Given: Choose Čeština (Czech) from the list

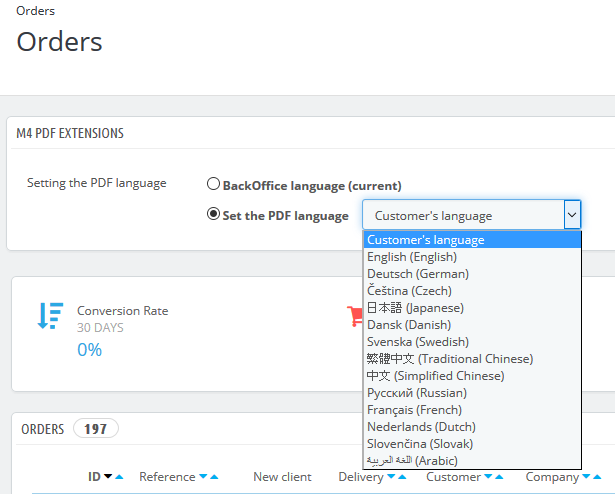Looking at the screenshot, I should (472, 291).
